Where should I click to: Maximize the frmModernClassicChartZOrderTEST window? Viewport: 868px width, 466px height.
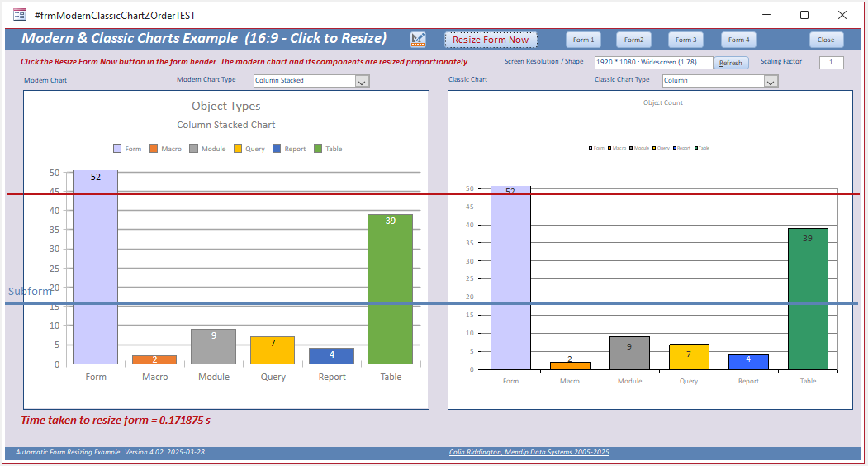click(804, 15)
